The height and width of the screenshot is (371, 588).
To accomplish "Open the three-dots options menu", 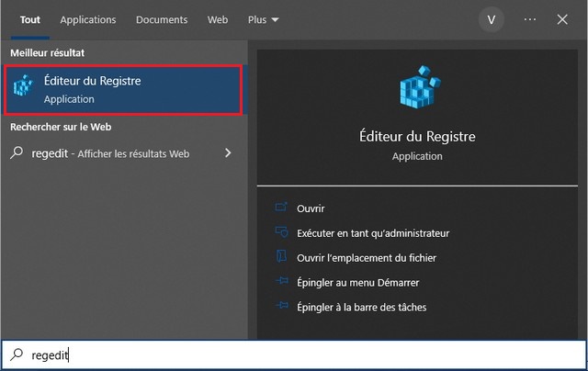I will pyautogui.click(x=529, y=19).
